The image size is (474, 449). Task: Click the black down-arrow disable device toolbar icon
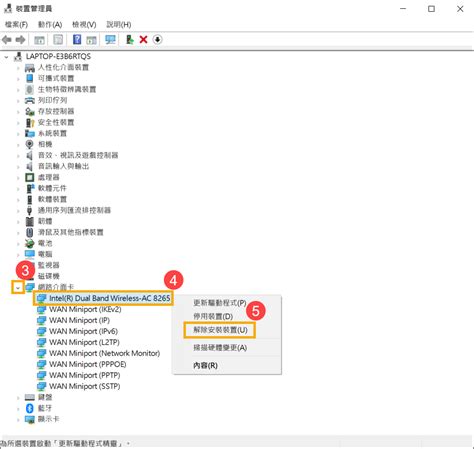[157, 40]
